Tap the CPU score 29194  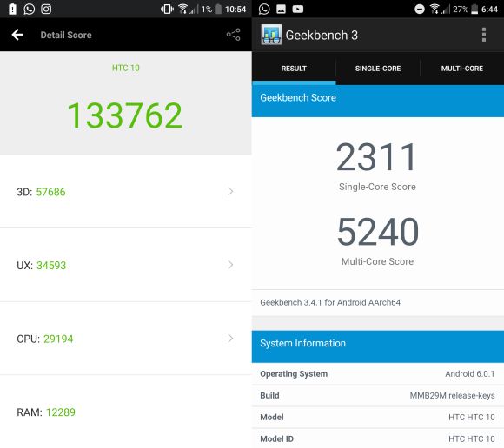click(58, 339)
